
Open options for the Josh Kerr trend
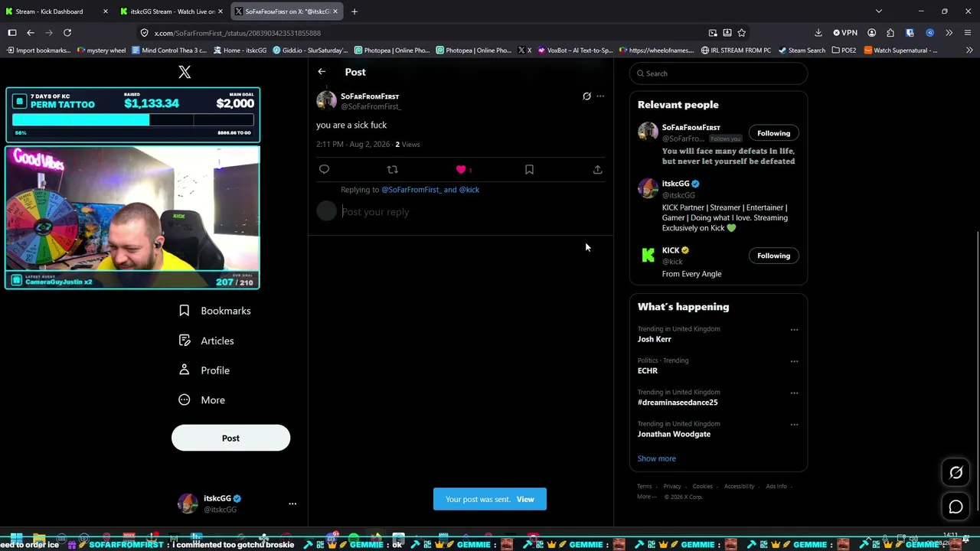[794, 330]
